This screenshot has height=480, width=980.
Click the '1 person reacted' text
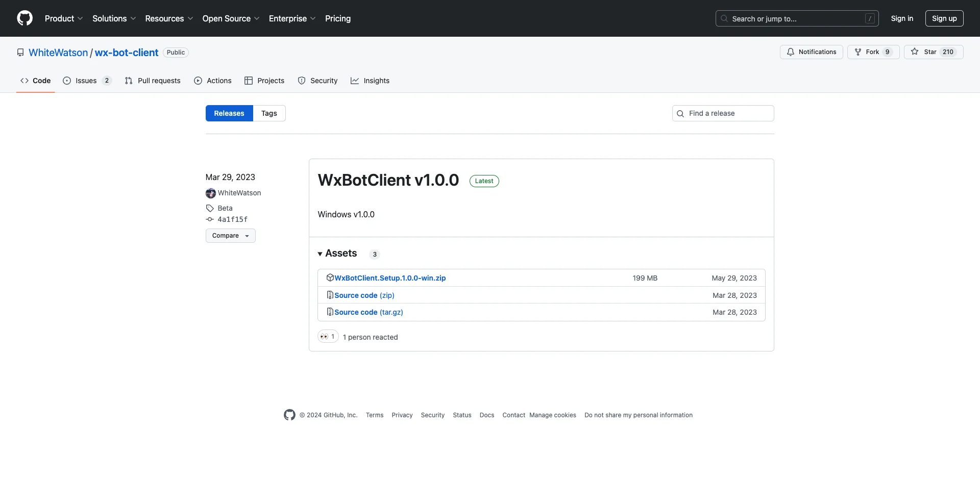click(x=371, y=337)
